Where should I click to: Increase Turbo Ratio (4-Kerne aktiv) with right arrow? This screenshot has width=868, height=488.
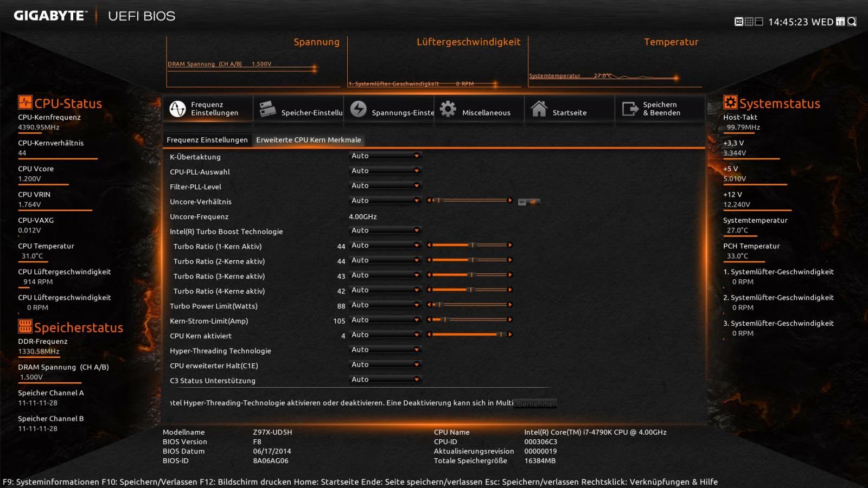point(510,290)
